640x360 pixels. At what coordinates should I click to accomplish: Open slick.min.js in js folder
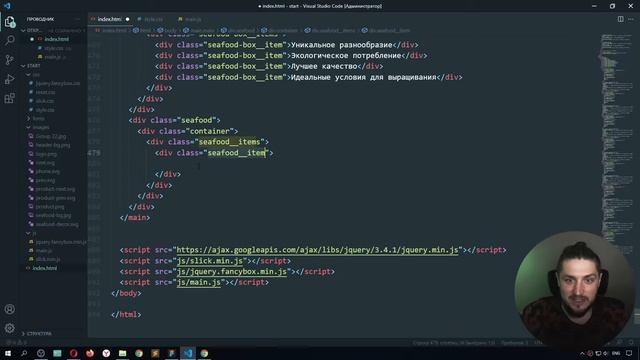tap(47, 260)
